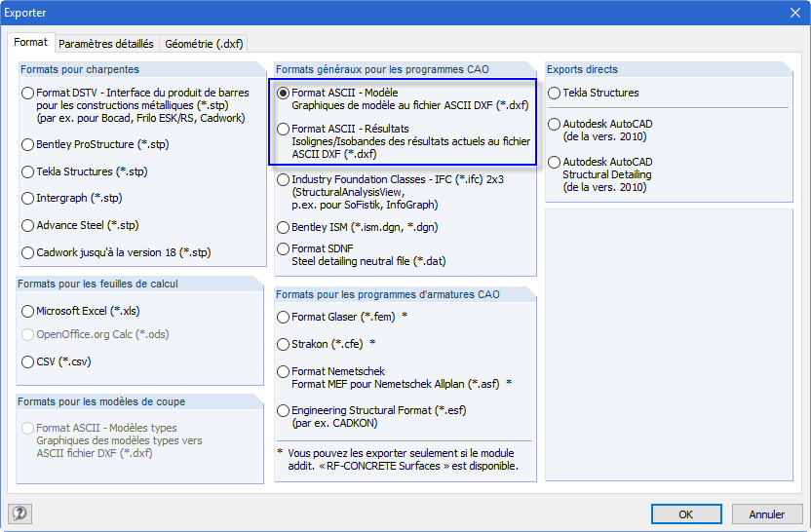Image resolution: width=811 pixels, height=532 pixels.
Task: Choose Format Nemetschek Allplan (*.asf)
Action: coord(283,372)
